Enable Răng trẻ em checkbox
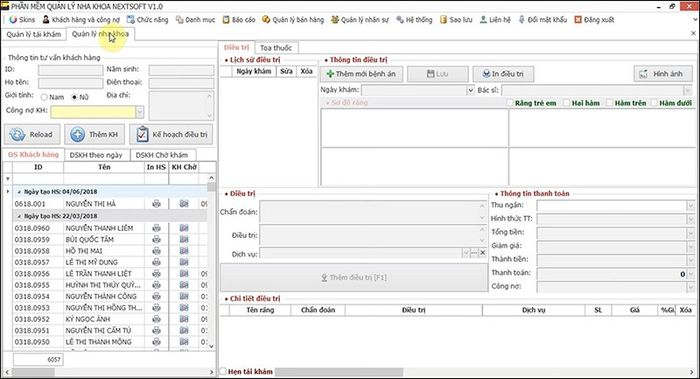 pos(510,103)
